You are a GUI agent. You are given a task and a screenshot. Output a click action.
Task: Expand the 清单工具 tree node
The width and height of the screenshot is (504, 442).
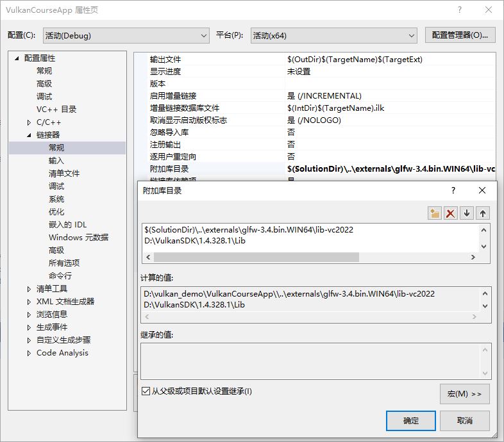coord(29,289)
